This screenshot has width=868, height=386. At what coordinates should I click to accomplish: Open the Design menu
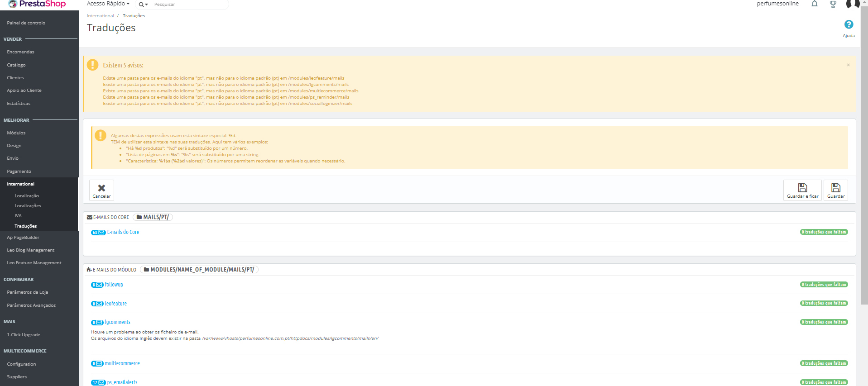pos(14,146)
